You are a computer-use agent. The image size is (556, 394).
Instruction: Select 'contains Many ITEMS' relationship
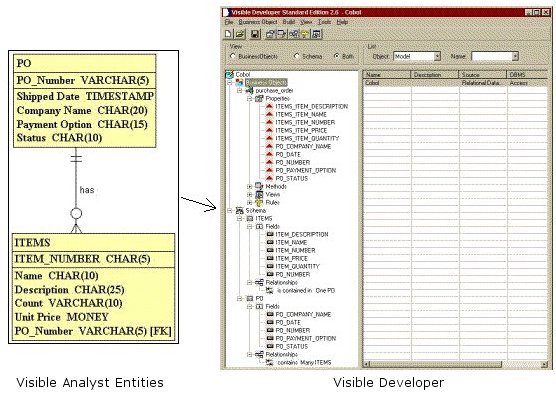304,362
